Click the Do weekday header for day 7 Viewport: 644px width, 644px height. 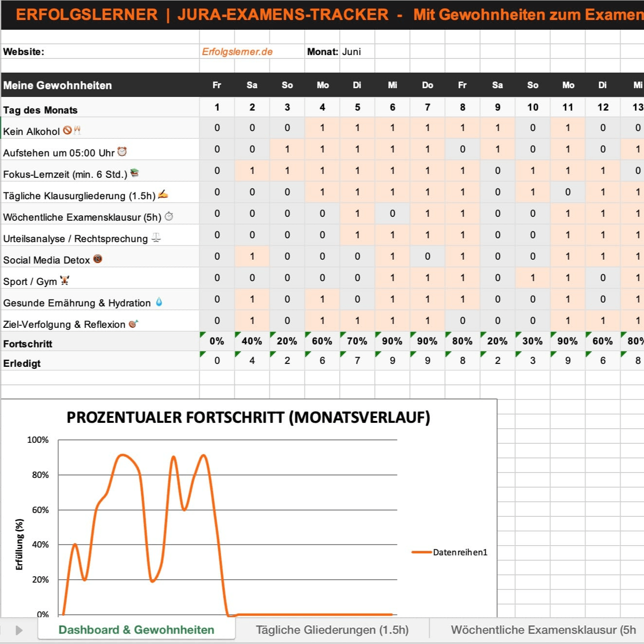pos(428,85)
